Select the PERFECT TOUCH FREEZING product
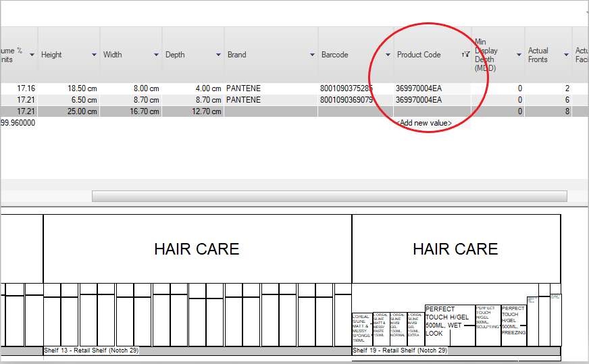This screenshot has height=364, width=589. point(513,326)
